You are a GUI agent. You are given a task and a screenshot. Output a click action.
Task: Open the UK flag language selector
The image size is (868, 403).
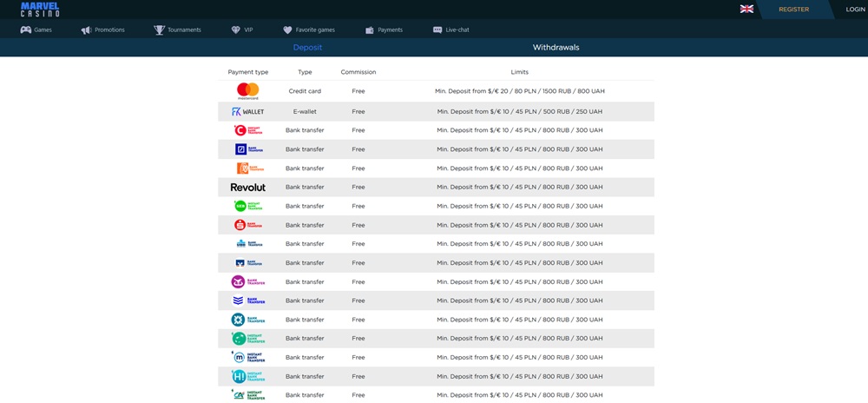(746, 10)
